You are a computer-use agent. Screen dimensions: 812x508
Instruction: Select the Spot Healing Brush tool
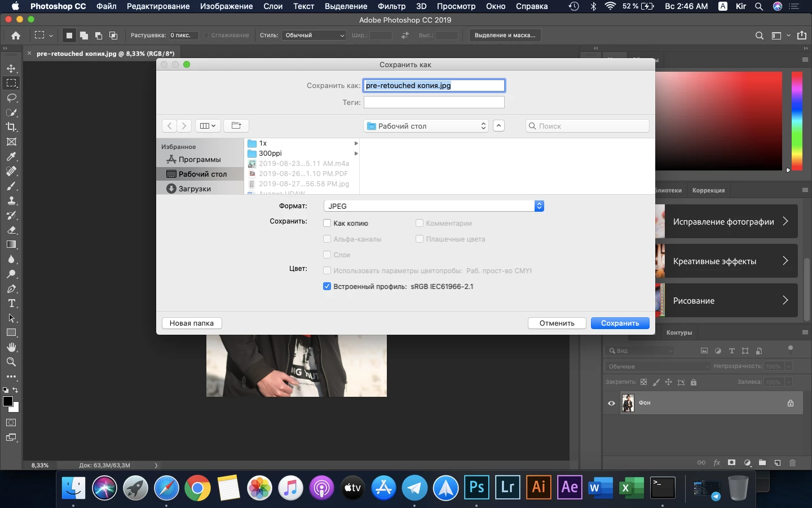[11, 171]
